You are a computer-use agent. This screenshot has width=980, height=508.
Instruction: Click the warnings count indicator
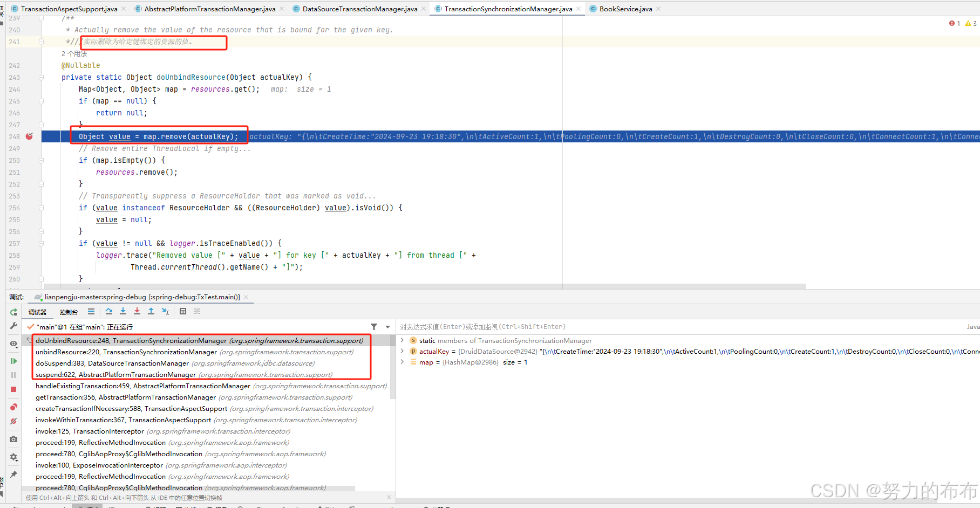point(971,23)
